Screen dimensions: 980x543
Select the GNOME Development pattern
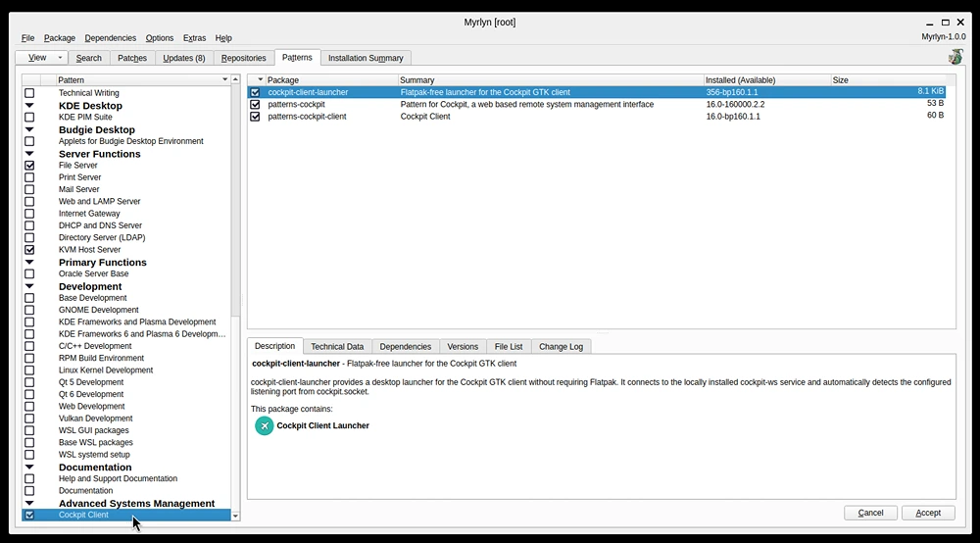(99, 310)
